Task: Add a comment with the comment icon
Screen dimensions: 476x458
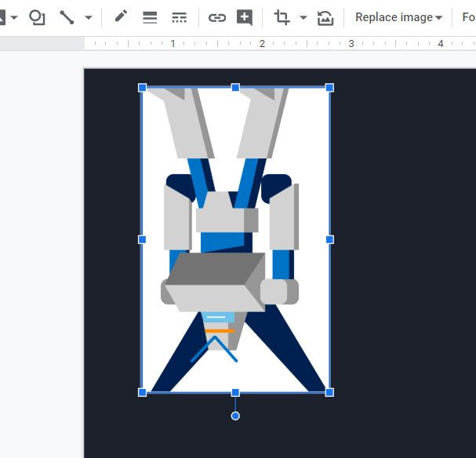Action: [x=245, y=17]
